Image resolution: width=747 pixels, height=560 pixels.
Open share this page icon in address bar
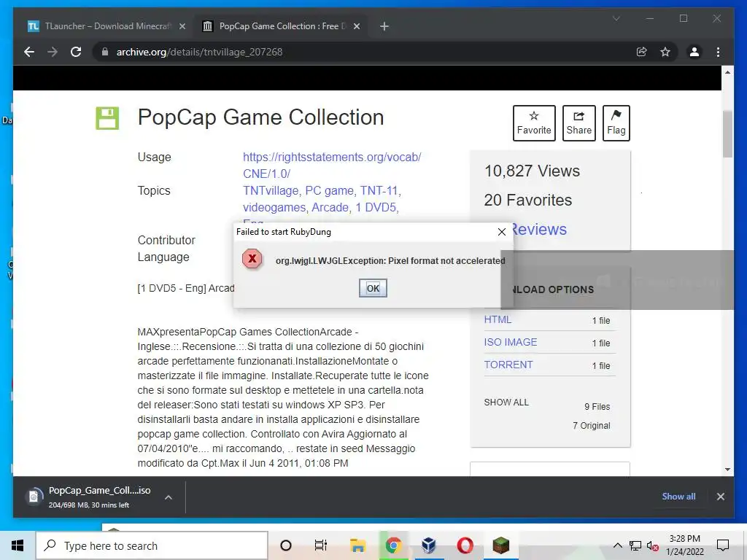pos(642,52)
